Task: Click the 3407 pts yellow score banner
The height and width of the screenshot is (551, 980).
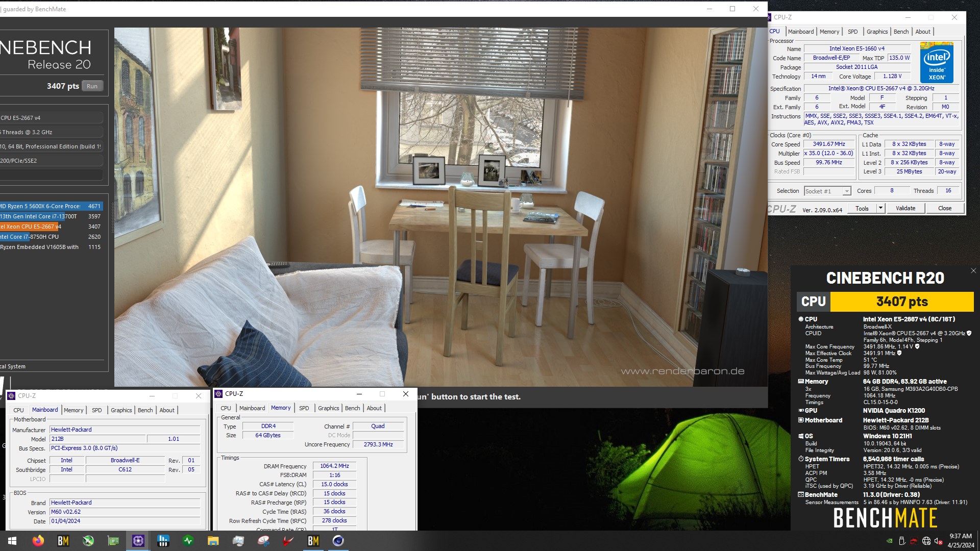Action: tap(902, 302)
